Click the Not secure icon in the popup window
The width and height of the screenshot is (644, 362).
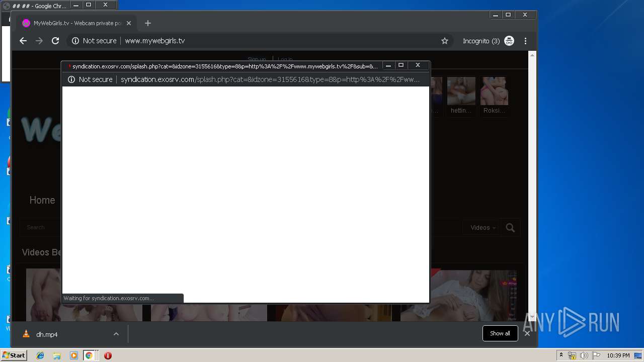(71, 79)
